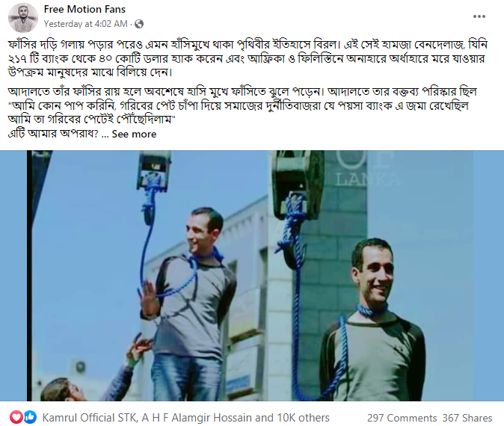Image resolution: width=504 pixels, height=426 pixels.
Task: Click the heart love reaction icon
Action: [16, 417]
